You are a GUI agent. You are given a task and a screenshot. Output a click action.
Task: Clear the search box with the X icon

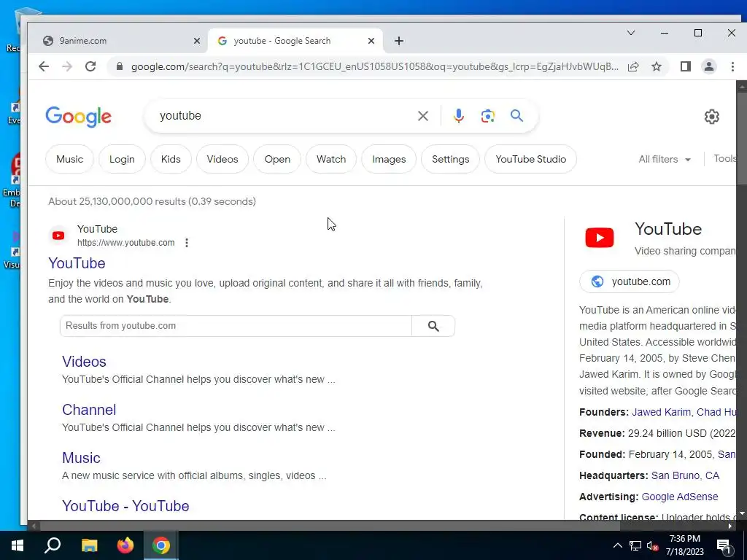pos(422,116)
